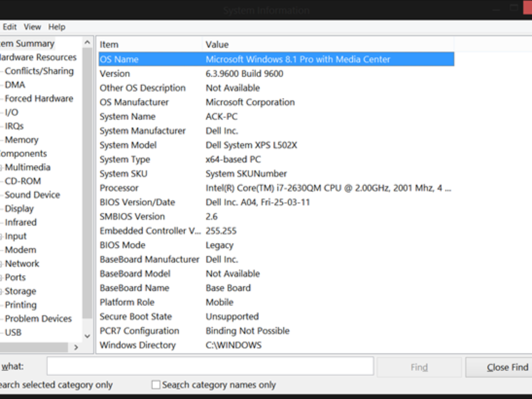
Task: Select the Conflicts/Sharing category
Action: (39, 71)
